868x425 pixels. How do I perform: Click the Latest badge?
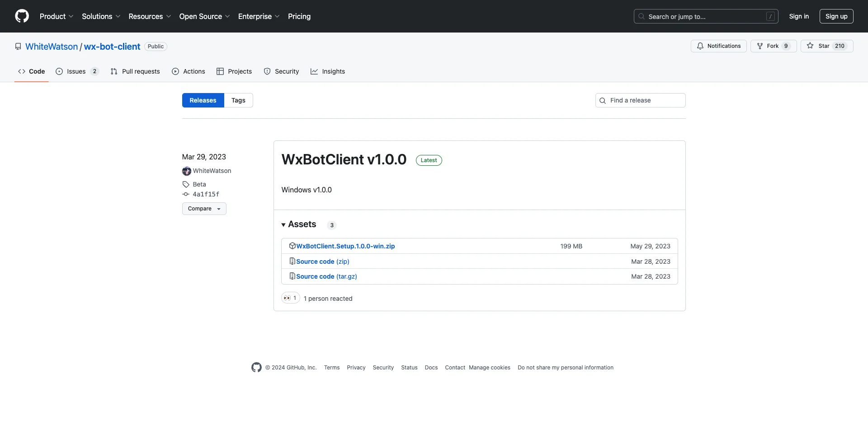coord(429,160)
